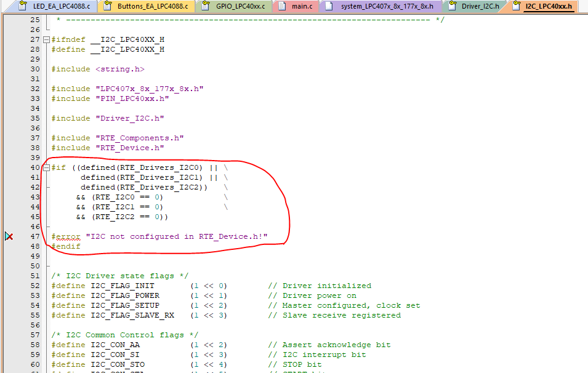Viewport: 588px width, 373px height.
Task: Click (RTE_I2C2 == 0) condition
Action: click(x=127, y=217)
